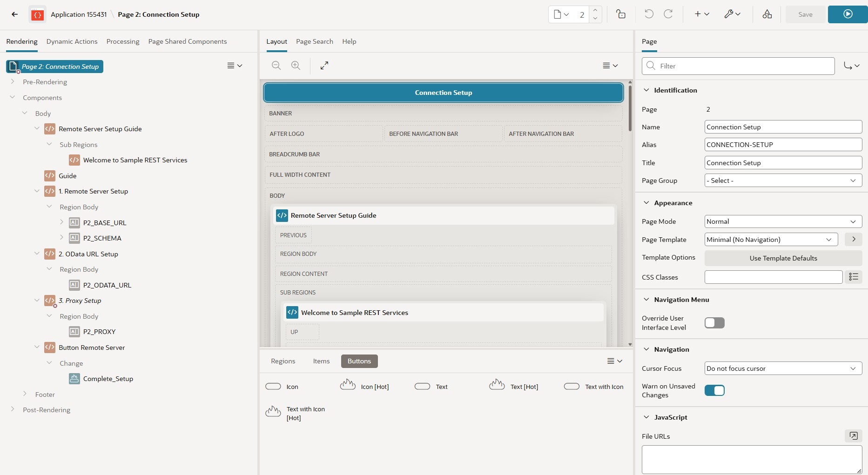Open property editor go-to group menu
This screenshot has height=475, width=868.
pyautogui.click(x=852, y=66)
